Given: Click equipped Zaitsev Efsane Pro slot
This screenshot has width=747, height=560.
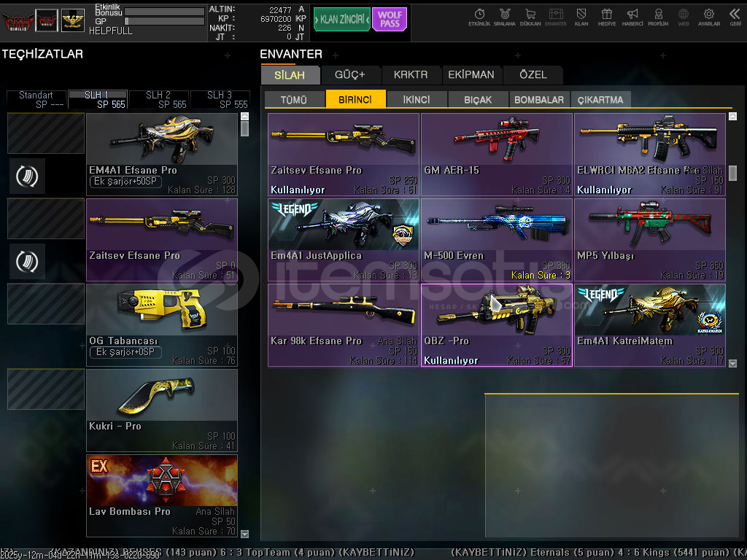Looking at the screenshot, I should click(x=161, y=239).
